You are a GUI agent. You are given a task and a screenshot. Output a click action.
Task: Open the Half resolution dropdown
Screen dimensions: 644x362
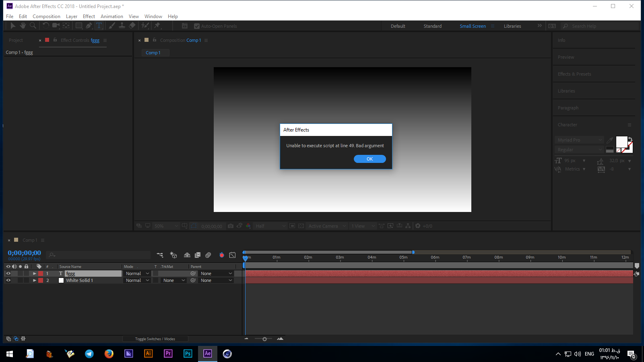click(x=270, y=226)
